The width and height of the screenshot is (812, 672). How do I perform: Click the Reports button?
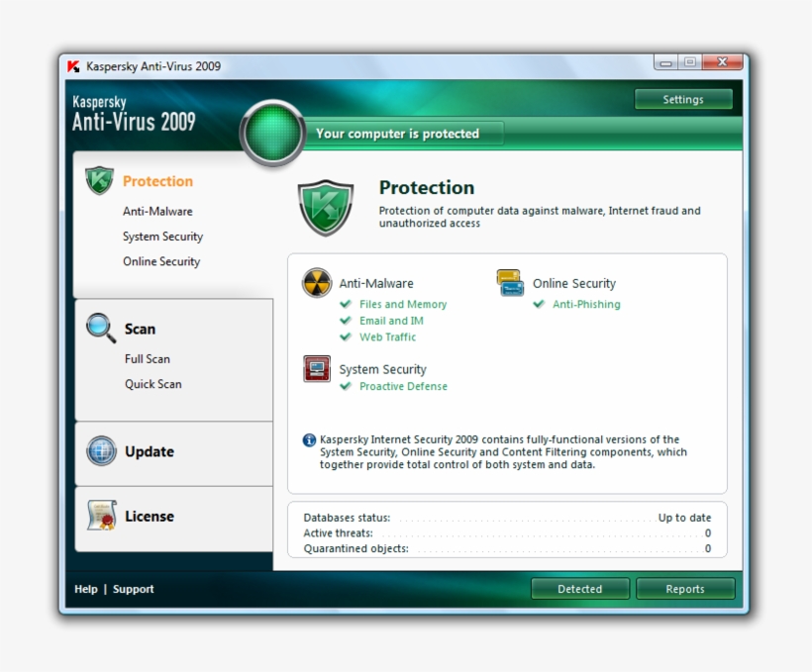point(685,589)
